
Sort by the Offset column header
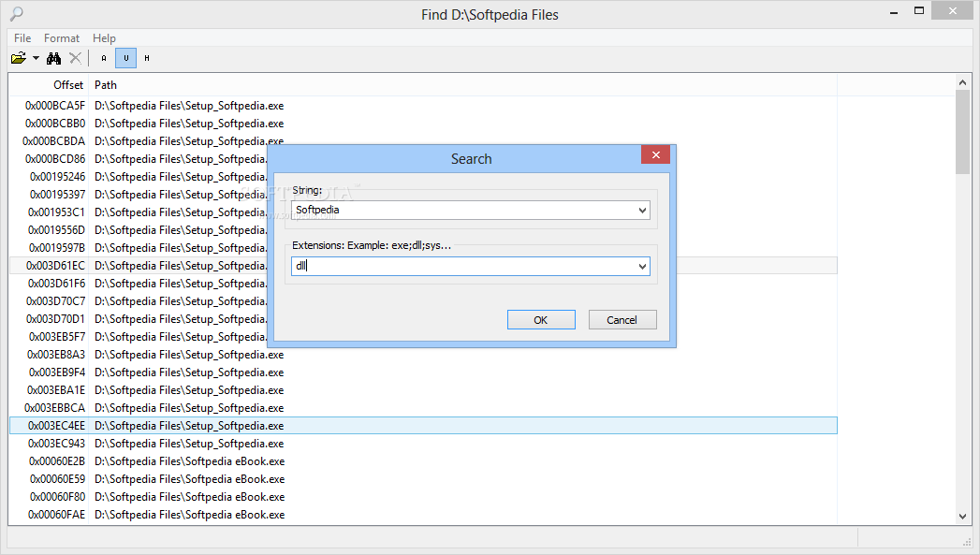pos(49,85)
